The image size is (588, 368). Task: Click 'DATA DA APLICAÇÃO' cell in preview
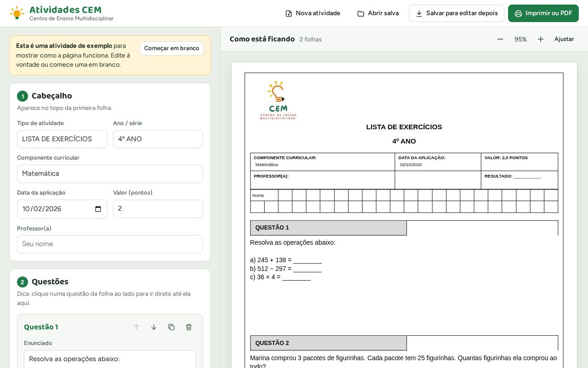438,162
